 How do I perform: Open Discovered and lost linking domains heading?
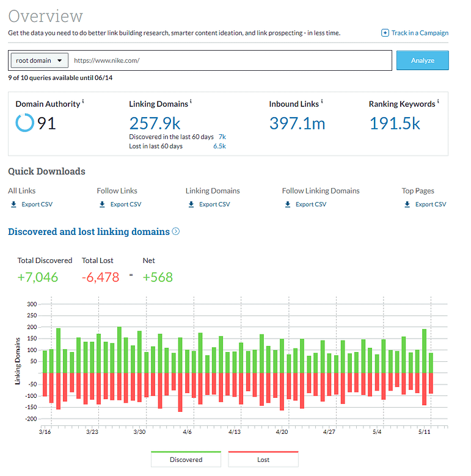click(89, 232)
